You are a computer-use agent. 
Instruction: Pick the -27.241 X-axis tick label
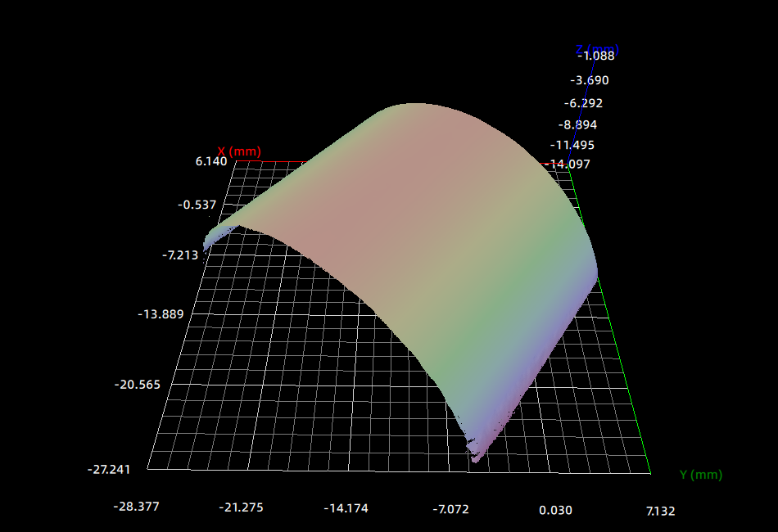(x=111, y=469)
